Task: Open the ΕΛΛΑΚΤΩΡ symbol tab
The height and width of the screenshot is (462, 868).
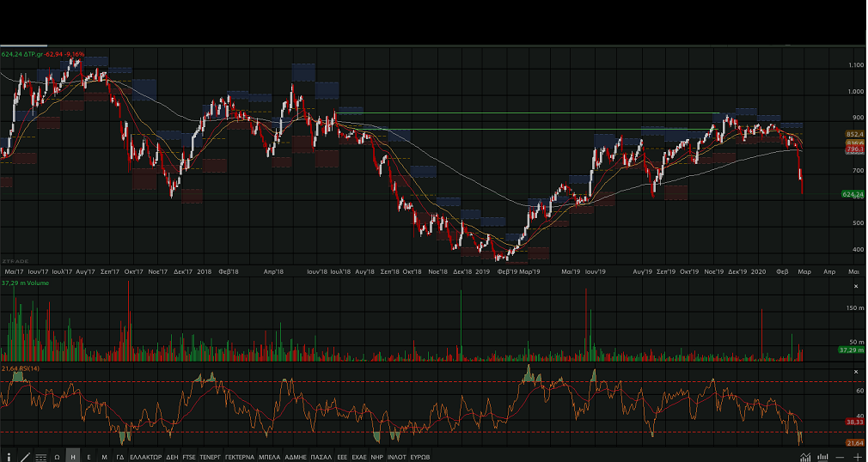Action: point(145,457)
